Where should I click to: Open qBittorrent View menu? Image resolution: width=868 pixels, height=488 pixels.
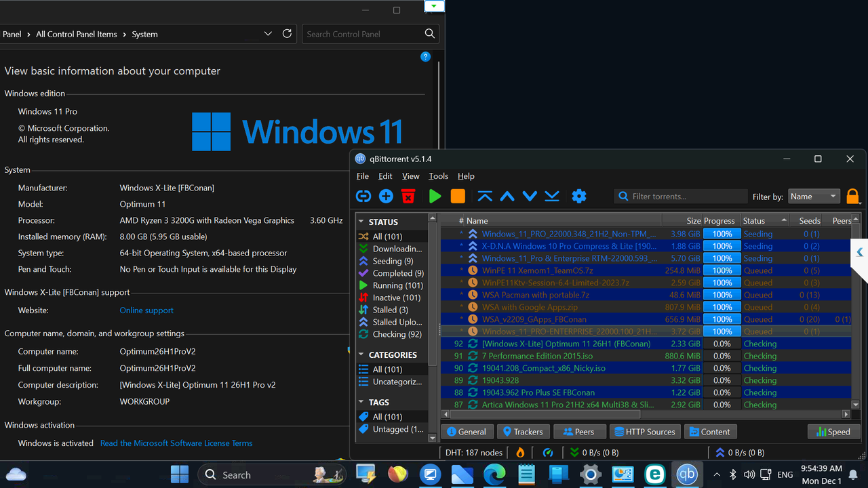click(x=410, y=176)
